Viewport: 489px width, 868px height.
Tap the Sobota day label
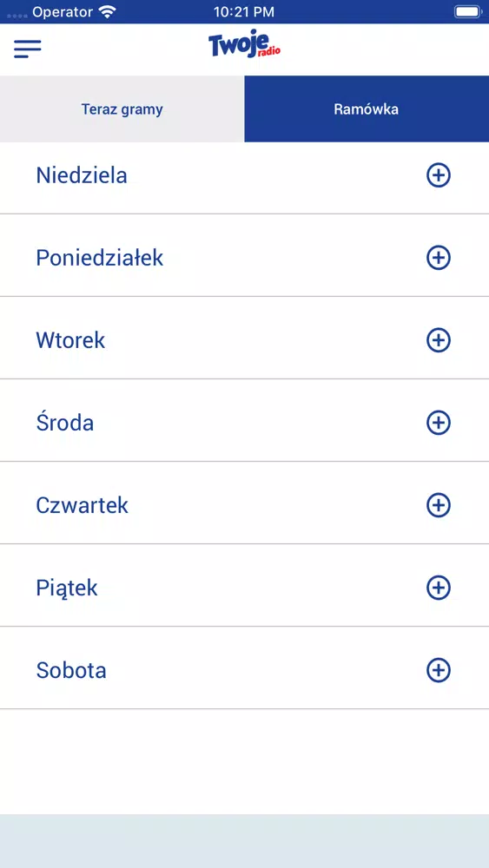[x=71, y=670]
